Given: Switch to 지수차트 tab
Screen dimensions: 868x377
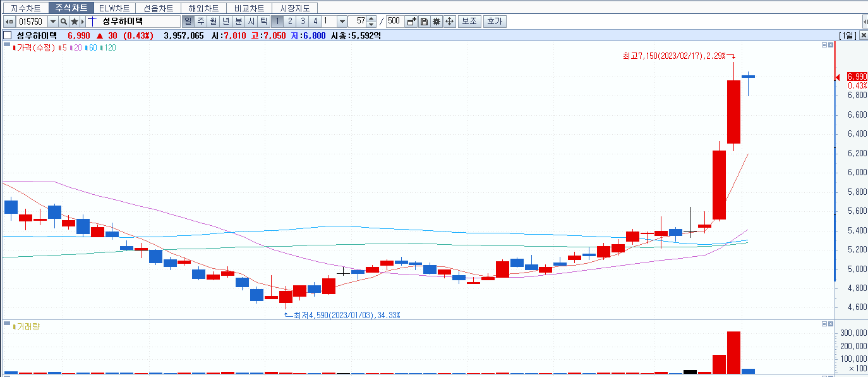Looking at the screenshot, I should 25,8.
